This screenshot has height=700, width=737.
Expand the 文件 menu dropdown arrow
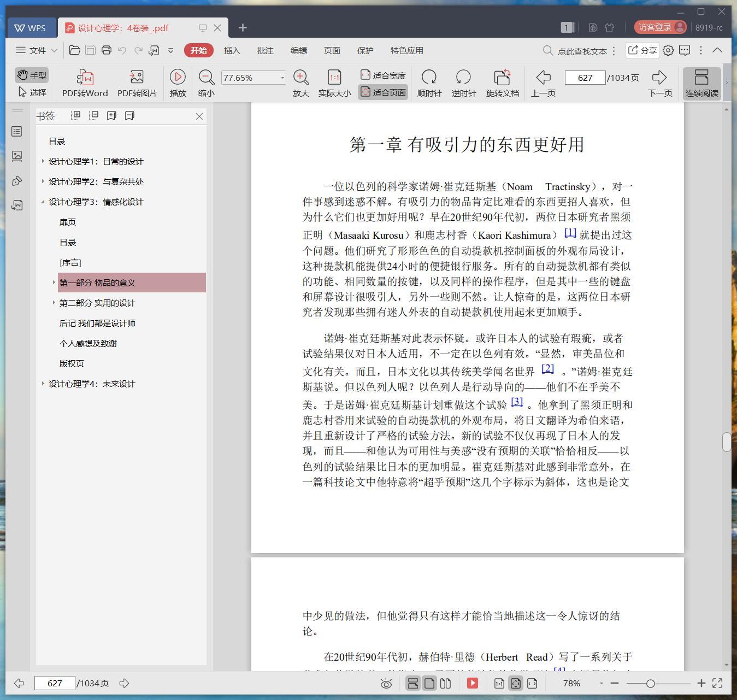point(54,50)
